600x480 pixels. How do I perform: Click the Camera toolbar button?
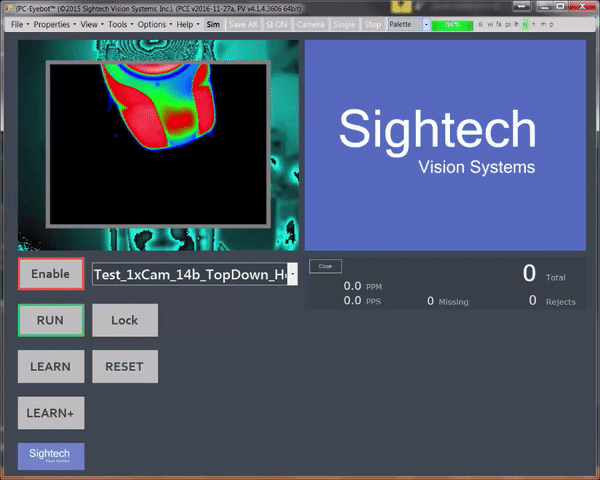pyautogui.click(x=310, y=23)
